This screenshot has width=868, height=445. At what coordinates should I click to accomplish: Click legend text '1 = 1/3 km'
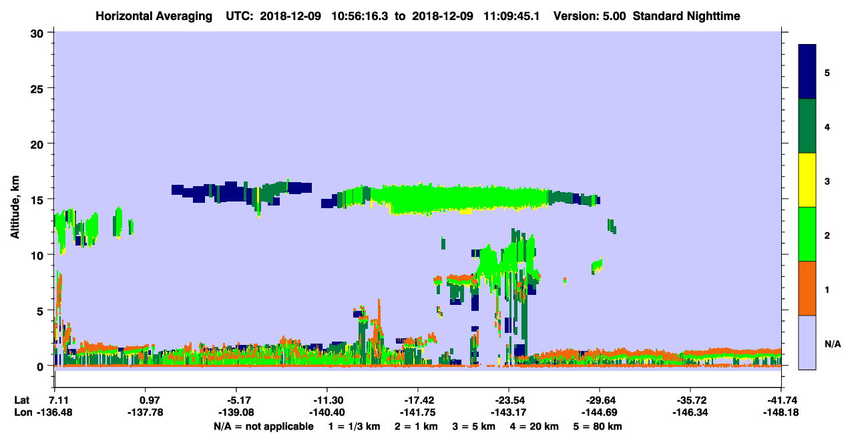point(355,426)
